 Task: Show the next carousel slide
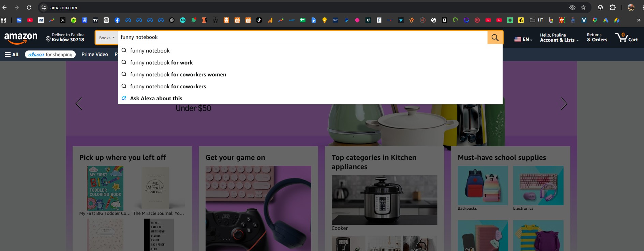564,104
